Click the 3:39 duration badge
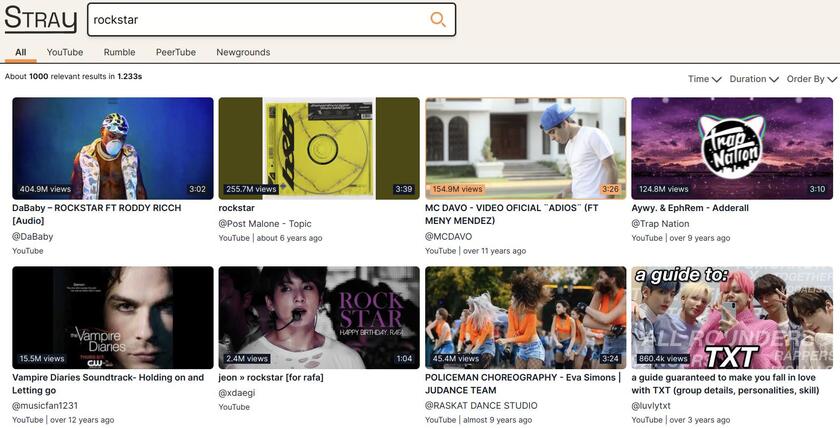840x428 pixels. click(403, 189)
